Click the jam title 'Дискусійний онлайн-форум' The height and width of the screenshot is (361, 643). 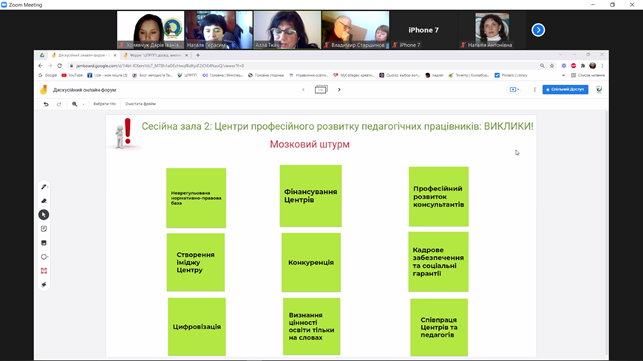pyautogui.click(x=84, y=90)
